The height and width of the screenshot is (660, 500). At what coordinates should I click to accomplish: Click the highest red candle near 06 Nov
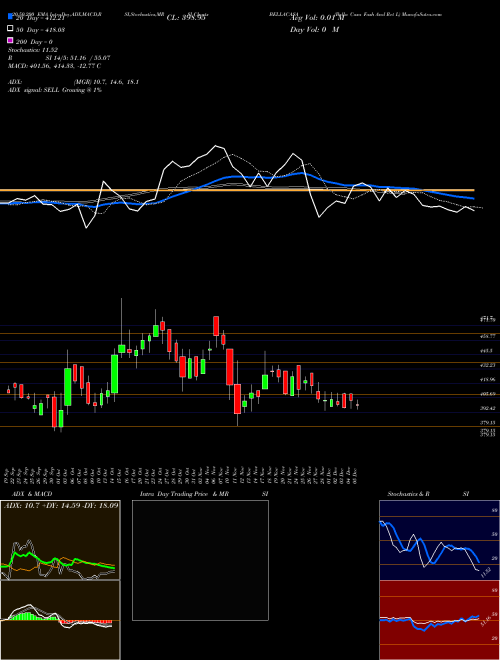coord(216,327)
